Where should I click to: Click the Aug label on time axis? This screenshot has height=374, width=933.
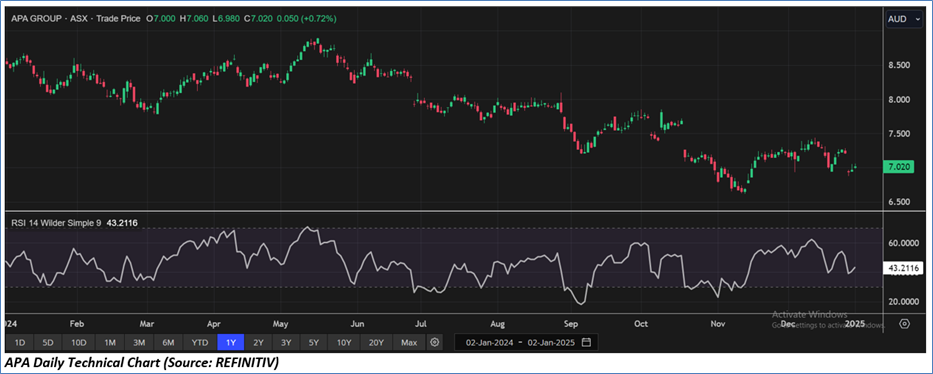click(x=498, y=324)
